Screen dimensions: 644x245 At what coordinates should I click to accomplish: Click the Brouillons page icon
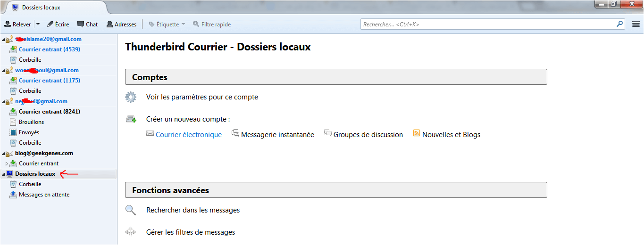coord(13,122)
